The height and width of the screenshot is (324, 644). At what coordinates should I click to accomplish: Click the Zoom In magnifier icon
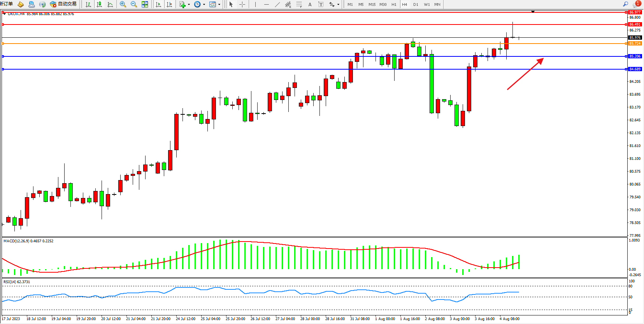pos(123,4)
